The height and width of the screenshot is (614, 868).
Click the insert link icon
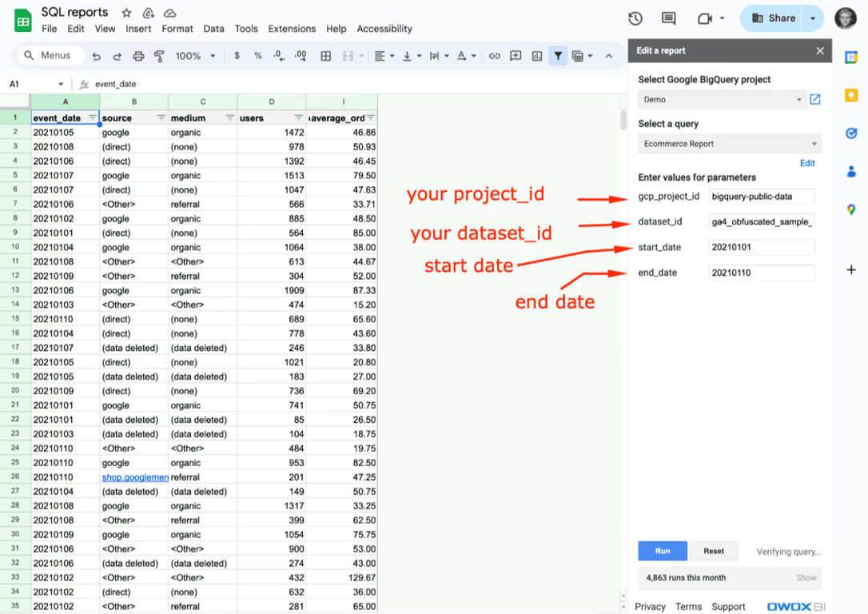pyautogui.click(x=494, y=56)
